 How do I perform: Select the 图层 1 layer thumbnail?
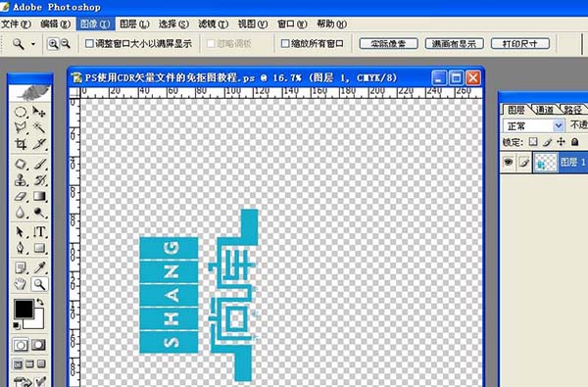coord(545,163)
